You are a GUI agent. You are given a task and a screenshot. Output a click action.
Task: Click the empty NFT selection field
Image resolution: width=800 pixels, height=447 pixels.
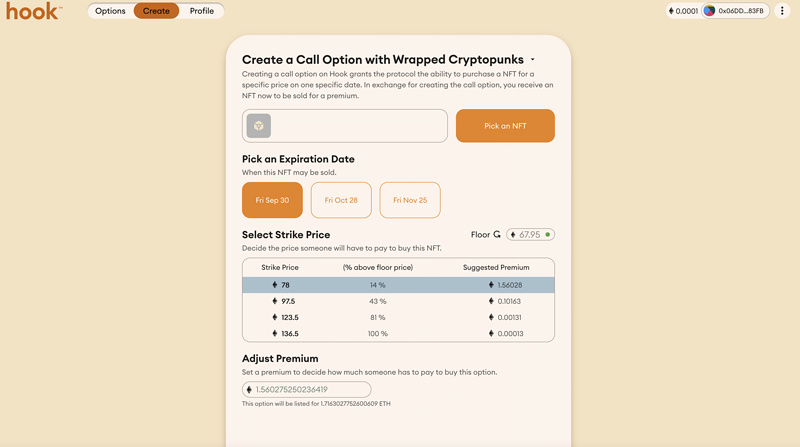[x=360, y=126]
